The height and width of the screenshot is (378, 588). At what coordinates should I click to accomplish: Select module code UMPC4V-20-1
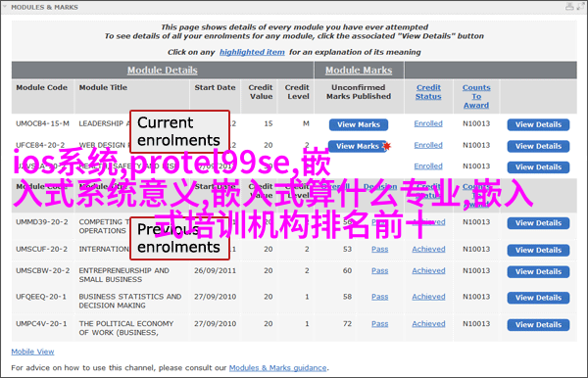pyautogui.click(x=41, y=324)
